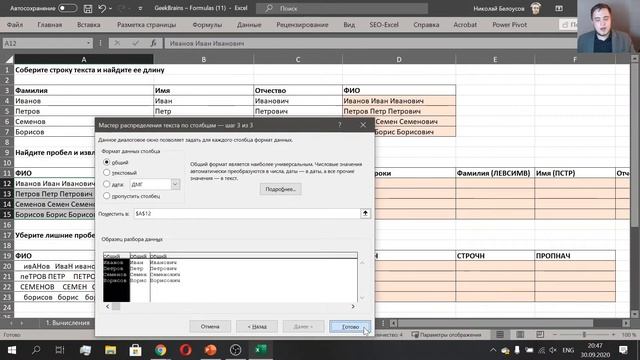640x360 pixels.
Task: Select the пропустить столбец radio button
Action: pyautogui.click(x=107, y=196)
